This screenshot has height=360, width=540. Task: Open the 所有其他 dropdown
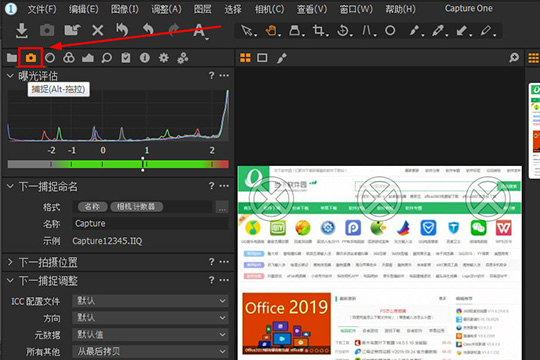pos(150,351)
